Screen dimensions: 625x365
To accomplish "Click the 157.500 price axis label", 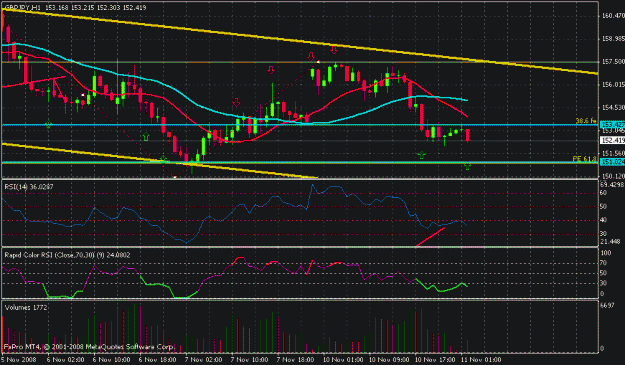I will [x=613, y=62].
